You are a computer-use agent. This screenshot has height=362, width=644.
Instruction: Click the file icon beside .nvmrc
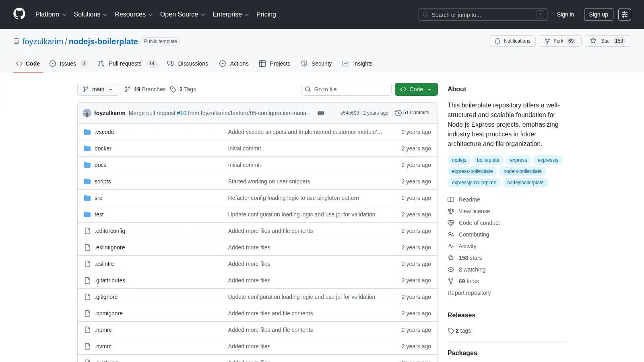[x=87, y=346]
